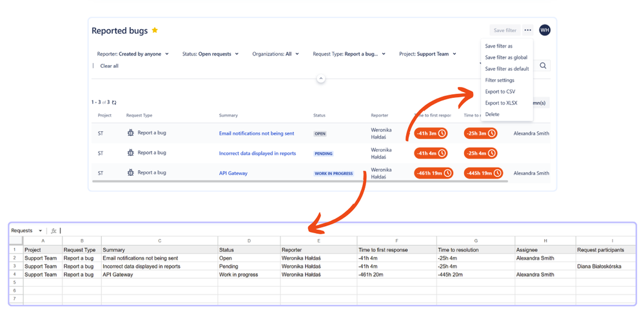
Task: Open the three-dots more actions menu
Action: [528, 30]
